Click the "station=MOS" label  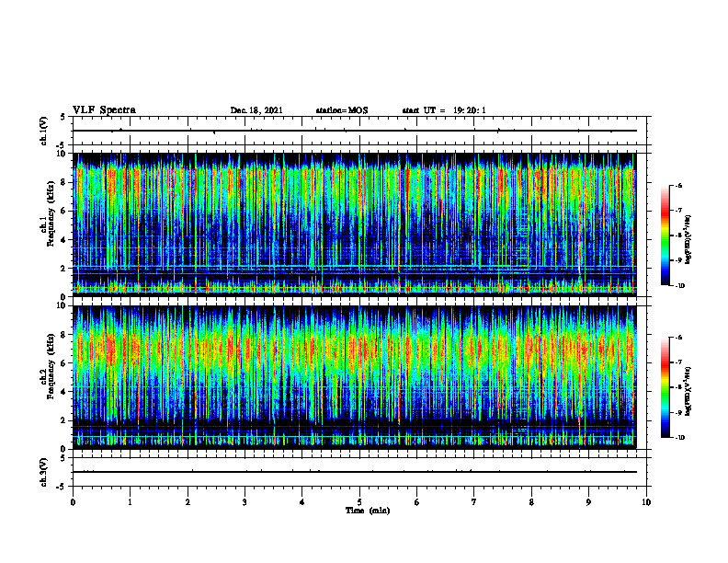pos(342,110)
